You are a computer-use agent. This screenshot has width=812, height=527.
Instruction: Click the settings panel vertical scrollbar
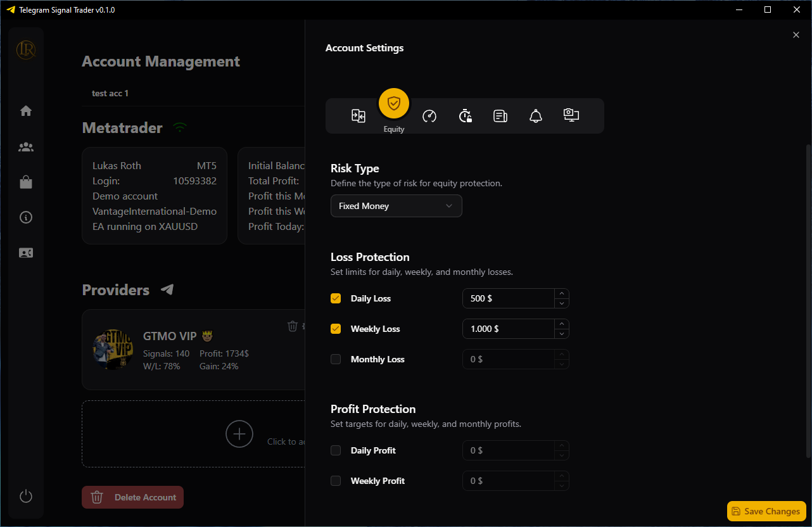coord(808,301)
